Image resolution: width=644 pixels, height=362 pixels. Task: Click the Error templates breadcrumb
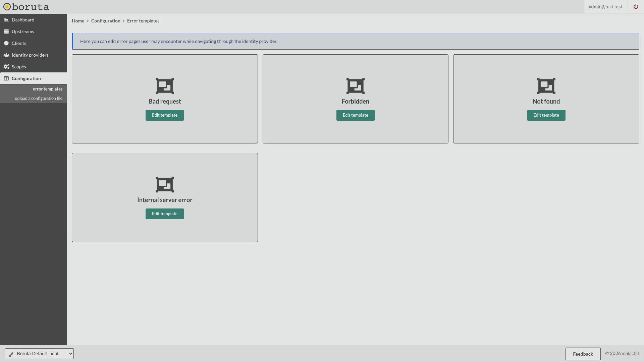pyautogui.click(x=143, y=21)
